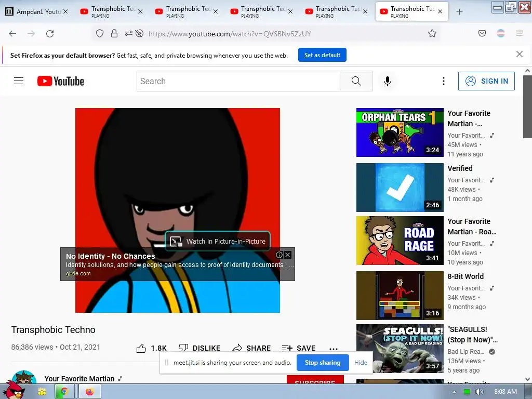The image size is (532, 399).
Task: Click the 8:08 AM taskbar clock
Action: [x=505, y=392]
